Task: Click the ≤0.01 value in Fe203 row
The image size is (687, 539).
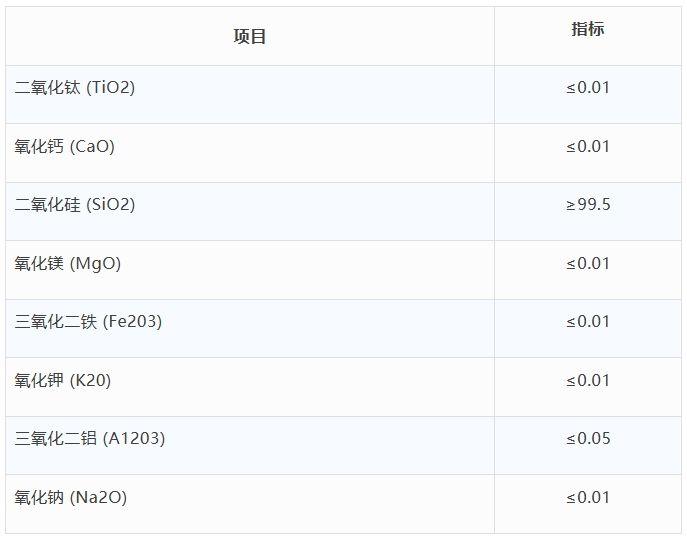Action: coord(588,322)
